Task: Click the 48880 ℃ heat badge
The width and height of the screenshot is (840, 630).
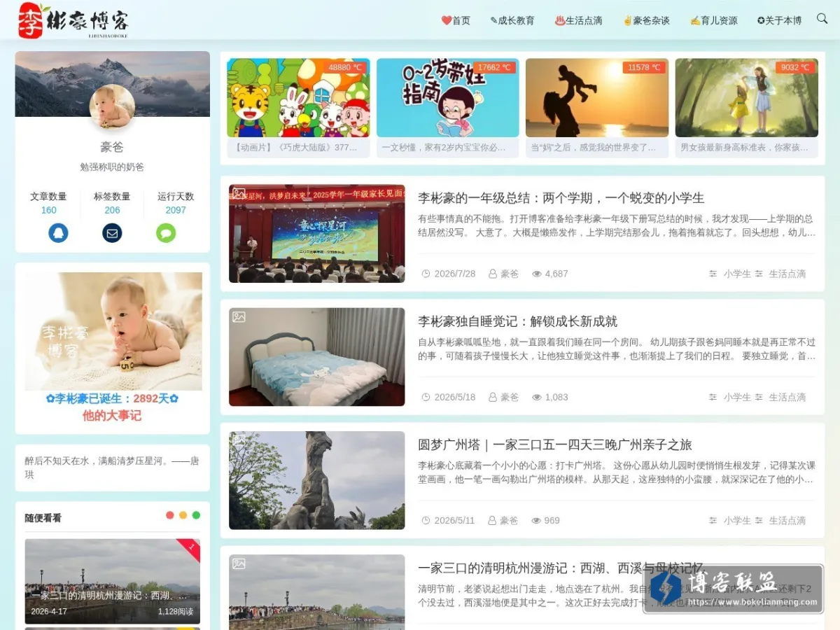Action: pos(345,68)
